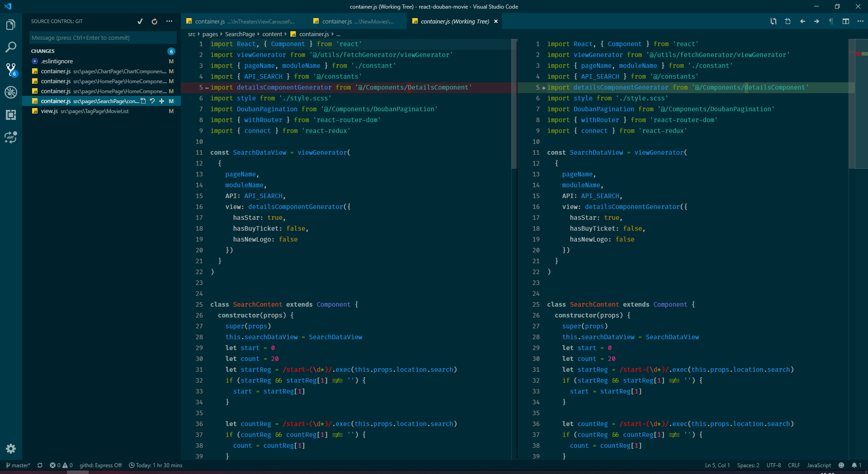The width and height of the screenshot is (868, 474).
Task: Click the 'content' breadcrumb segment
Action: [272, 34]
